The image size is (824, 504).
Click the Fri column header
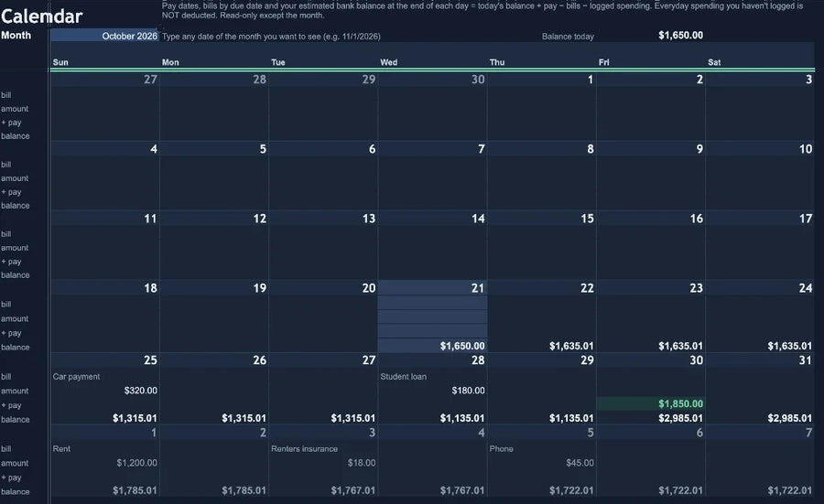pyautogui.click(x=604, y=62)
